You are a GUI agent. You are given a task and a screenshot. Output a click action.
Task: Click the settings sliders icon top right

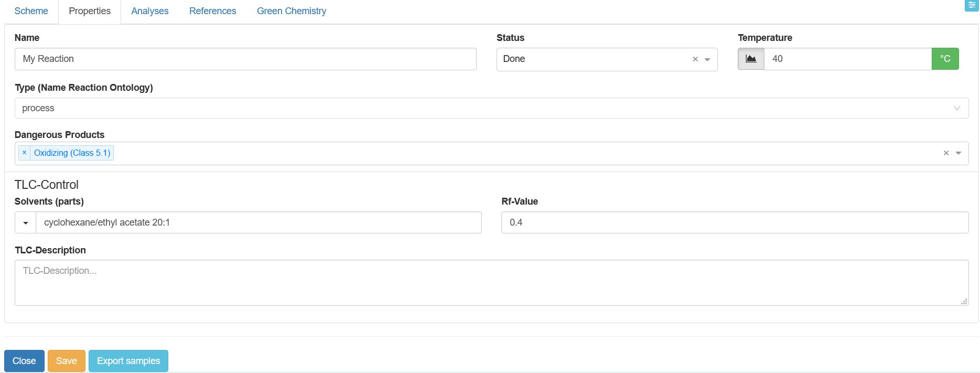coord(972,5)
